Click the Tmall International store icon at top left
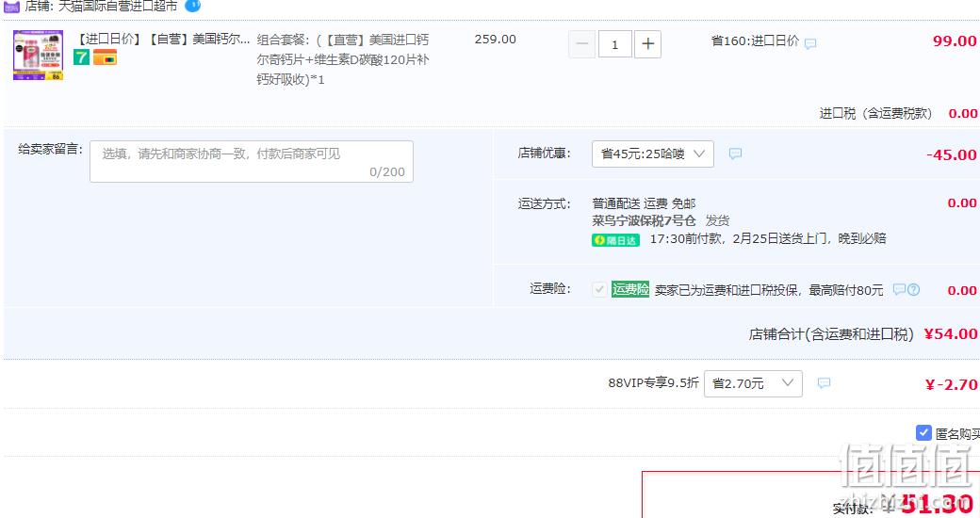This screenshot has width=980, height=518. [12, 7]
